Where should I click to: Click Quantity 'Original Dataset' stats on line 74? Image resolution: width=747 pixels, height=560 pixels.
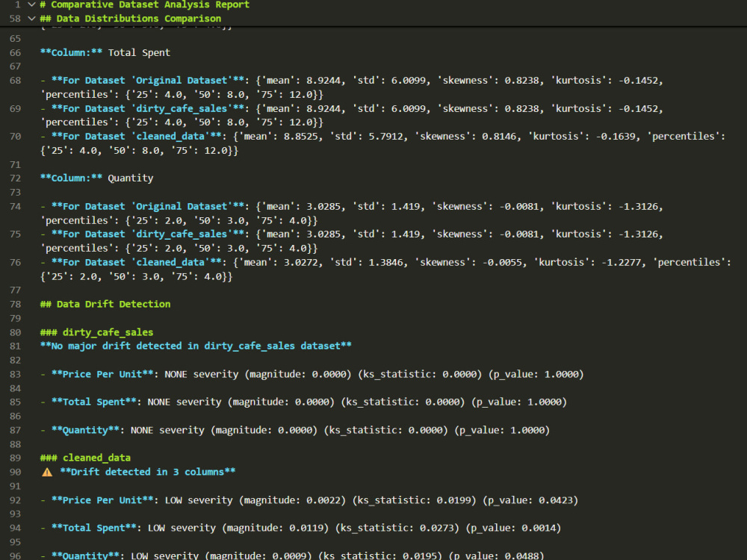tap(352, 214)
